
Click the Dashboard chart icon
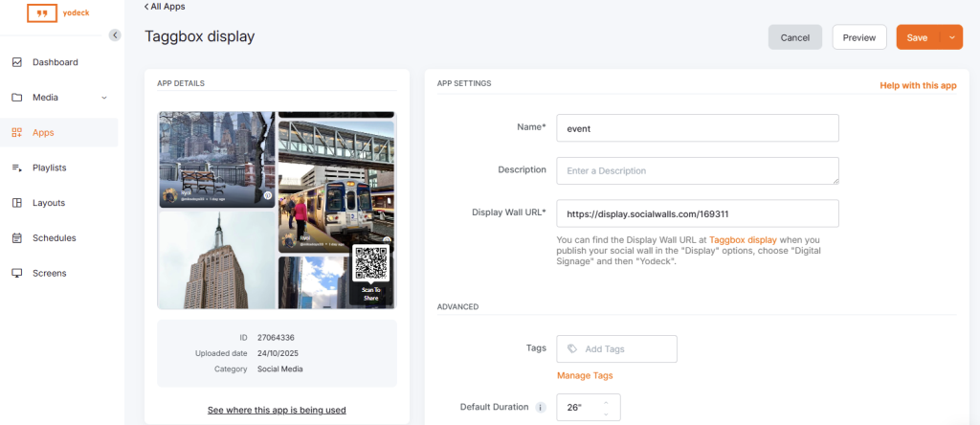pos(16,62)
